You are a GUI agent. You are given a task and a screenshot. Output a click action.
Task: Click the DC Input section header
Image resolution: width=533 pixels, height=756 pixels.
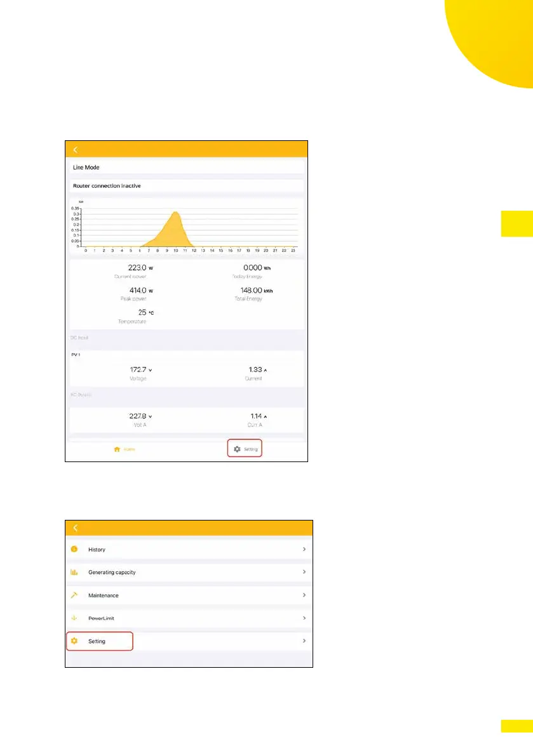pyautogui.click(x=79, y=338)
